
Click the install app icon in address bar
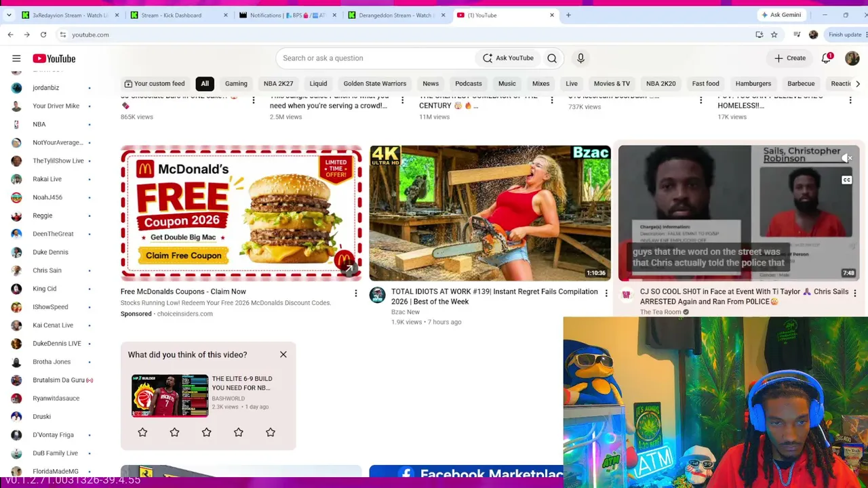759,35
